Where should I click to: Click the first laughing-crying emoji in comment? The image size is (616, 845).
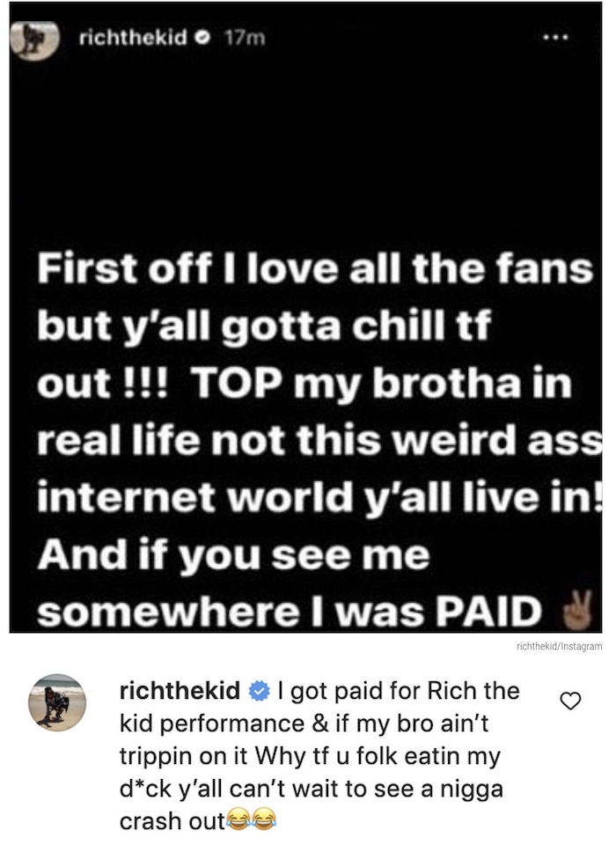(237, 819)
